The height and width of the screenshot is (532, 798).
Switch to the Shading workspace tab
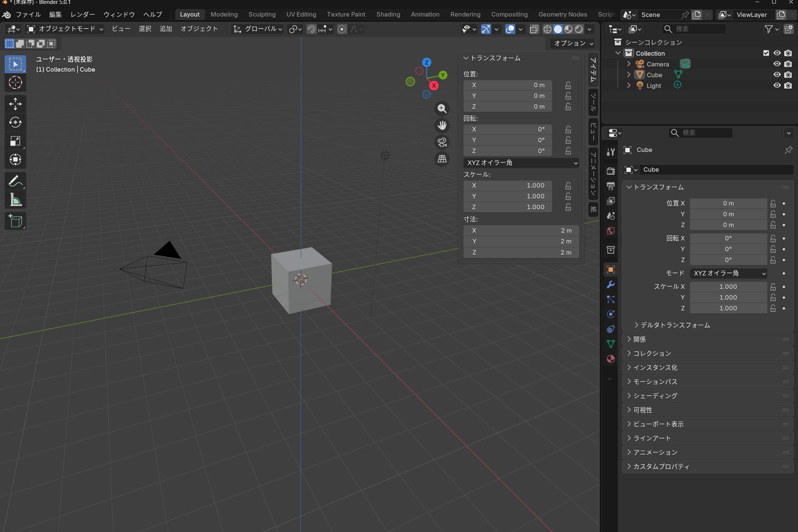coord(388,15)
